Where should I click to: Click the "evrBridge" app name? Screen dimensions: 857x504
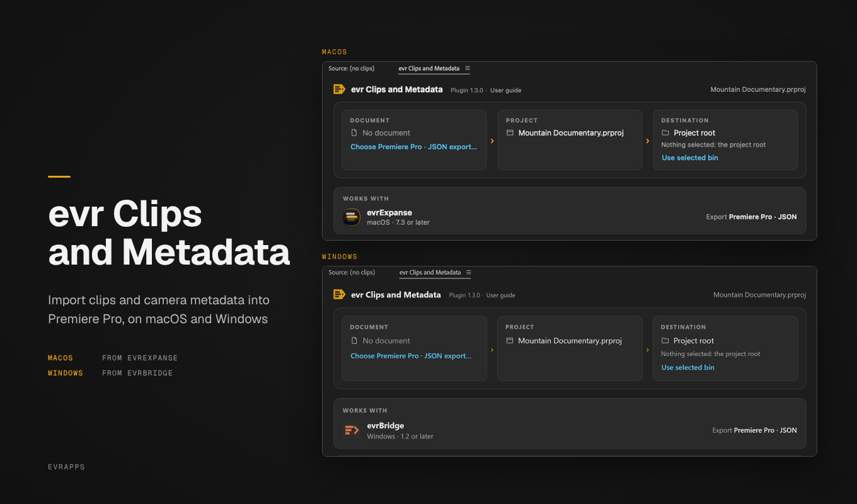(386, 426)
